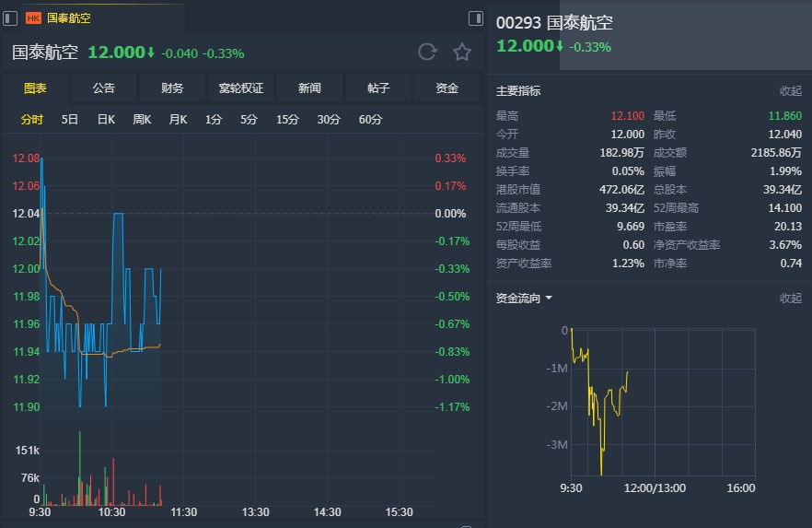Open the 帖子 tab
The width and height of the screenshot is (812, 528).
[378, 88]
